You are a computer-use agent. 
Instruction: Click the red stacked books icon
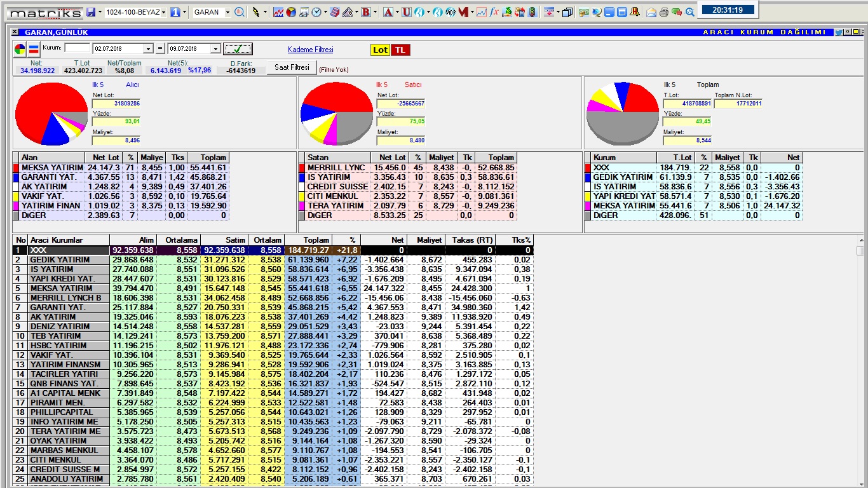click(335, 12)
